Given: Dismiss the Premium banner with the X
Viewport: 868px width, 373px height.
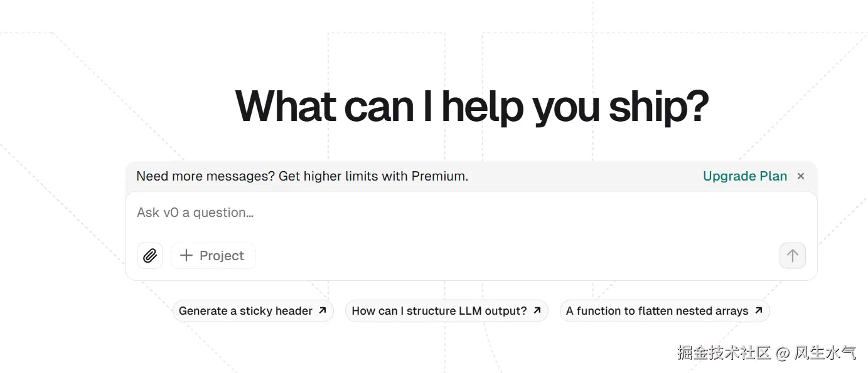Looking at the screenshot, I should click(800, 176).
